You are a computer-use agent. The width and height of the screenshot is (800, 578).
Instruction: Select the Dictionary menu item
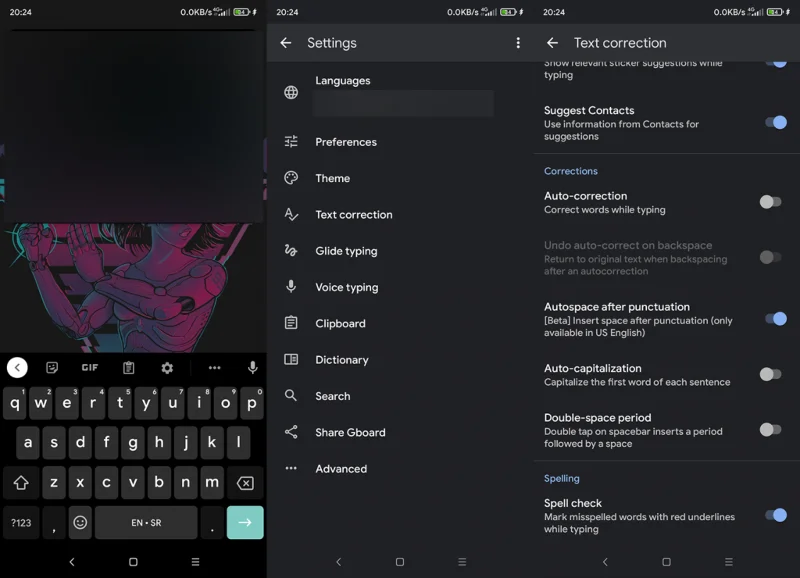400,360
